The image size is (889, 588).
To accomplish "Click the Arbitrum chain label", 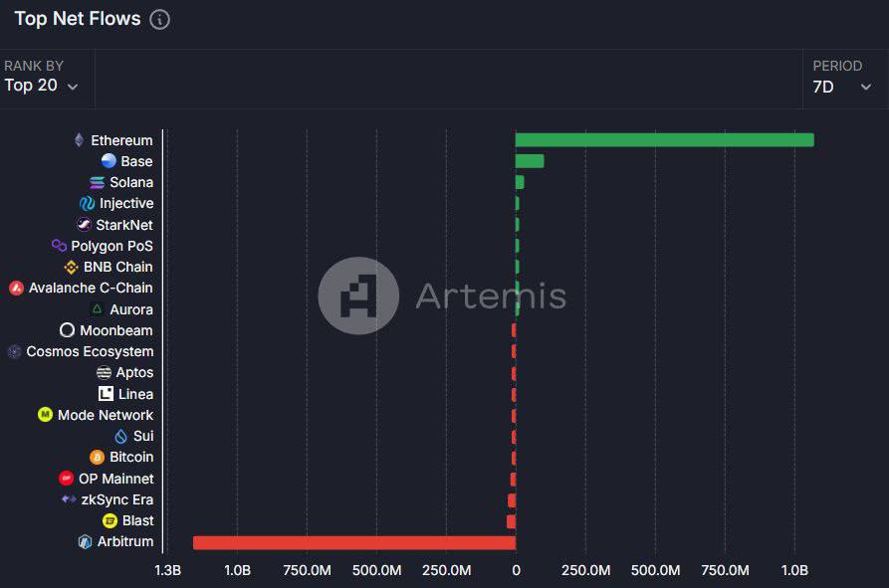I will tap(125, 541).
